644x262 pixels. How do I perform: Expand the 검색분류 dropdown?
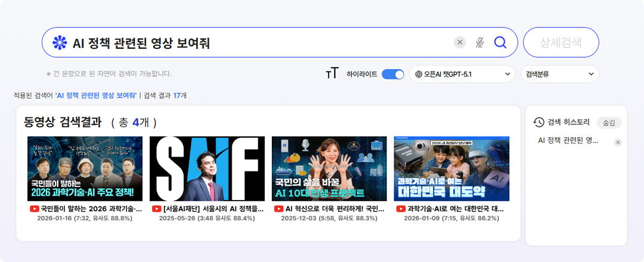pyautogui.click(x=559, y=74)
